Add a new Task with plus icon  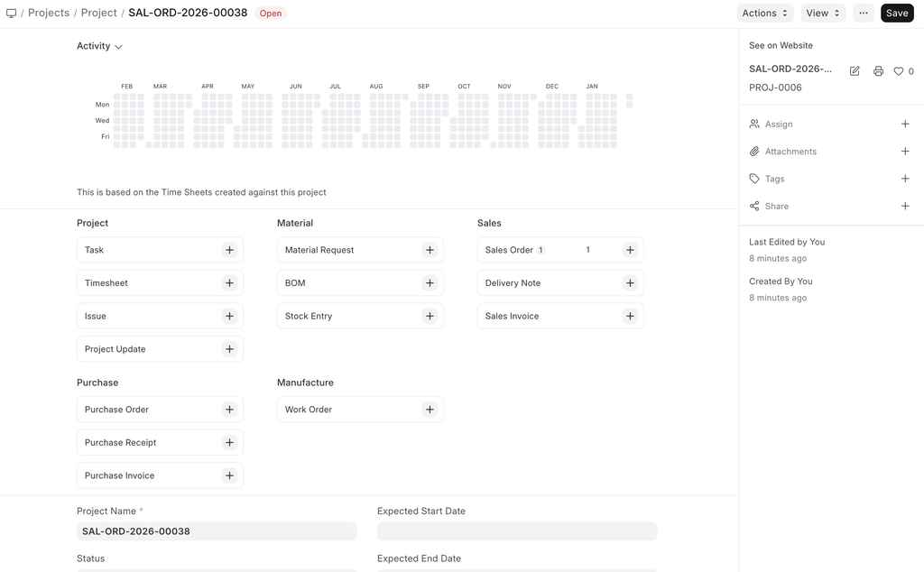pos(229,250)
